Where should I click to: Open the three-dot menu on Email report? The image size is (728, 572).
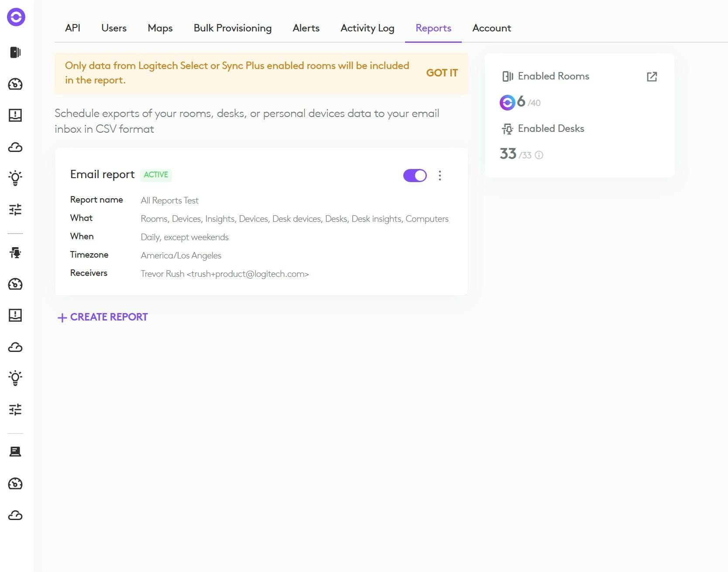click(x=440, y=176)
